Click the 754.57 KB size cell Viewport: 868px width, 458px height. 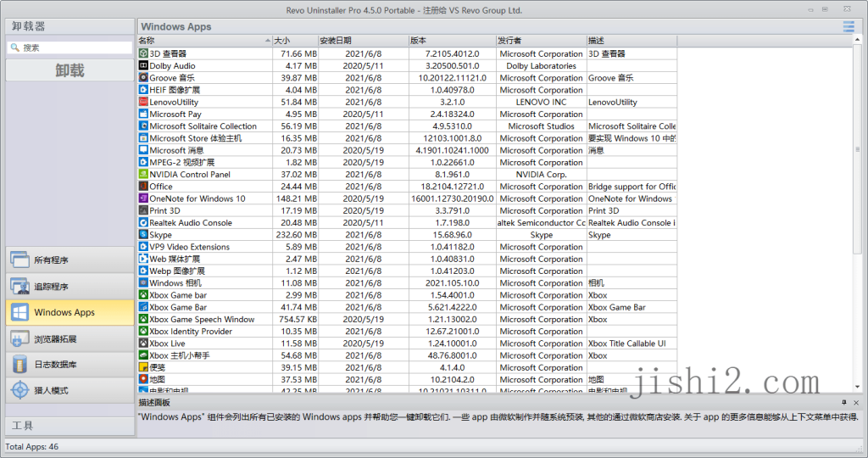coord(298,319)
